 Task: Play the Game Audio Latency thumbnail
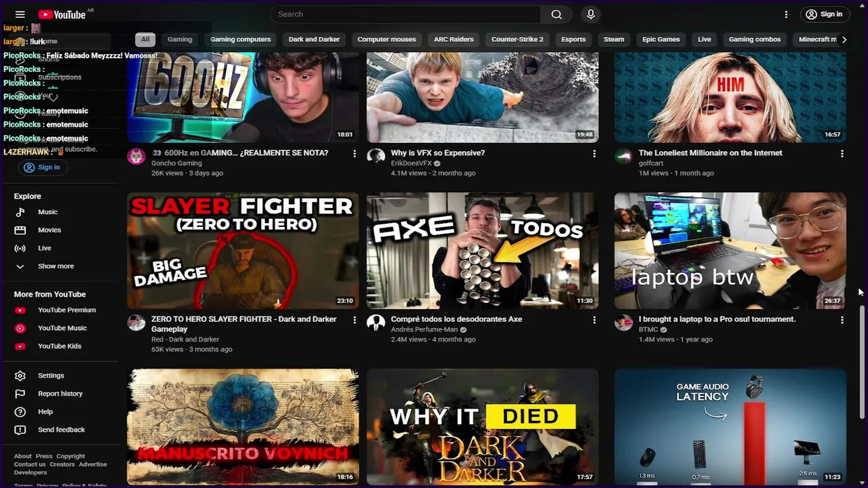tap(730, 427)
